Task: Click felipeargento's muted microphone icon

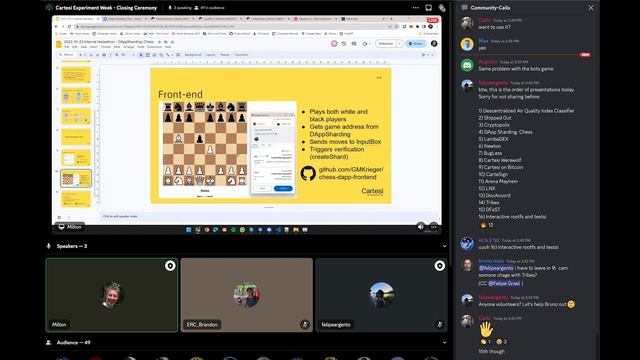Action: 440,324
